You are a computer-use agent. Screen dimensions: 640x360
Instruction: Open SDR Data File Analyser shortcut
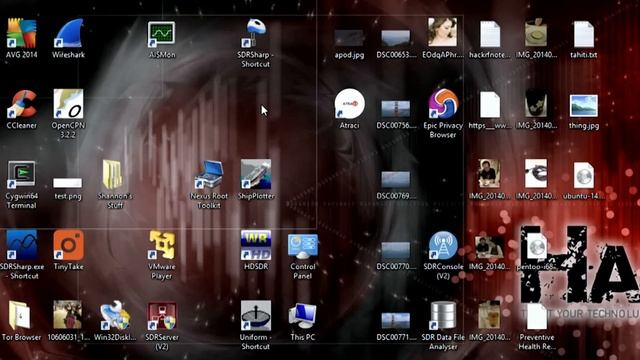coord(443,316)
